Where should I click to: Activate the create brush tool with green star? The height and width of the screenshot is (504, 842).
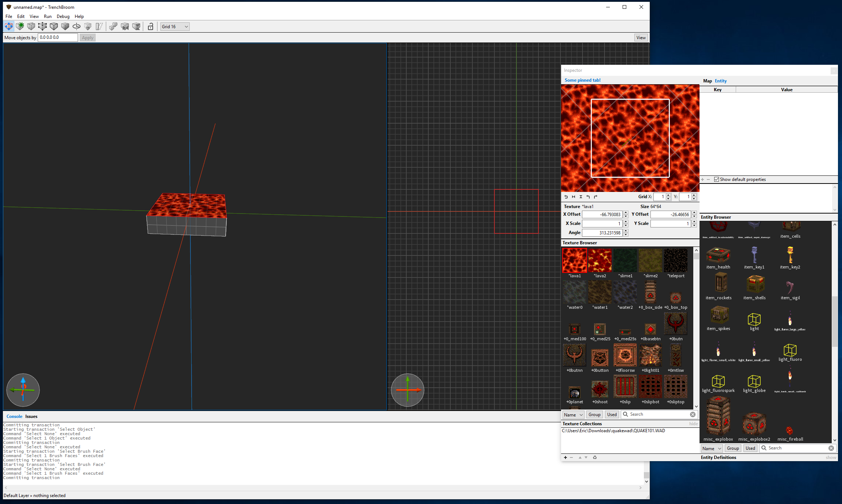(x=20, y=26)
